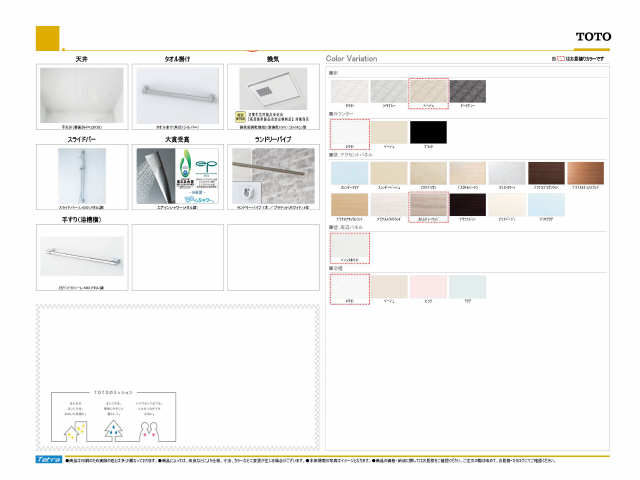This screenshot has width=640, height=480.
Task: Pick the black counter color swatch
Action: click(428, 134)
